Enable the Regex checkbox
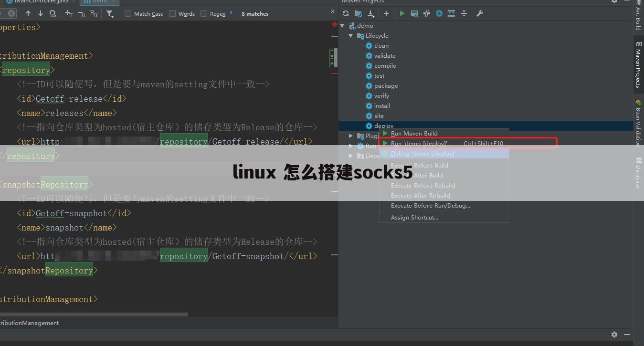The width and height of the screenshot is (644, 346). pos(204,13)
